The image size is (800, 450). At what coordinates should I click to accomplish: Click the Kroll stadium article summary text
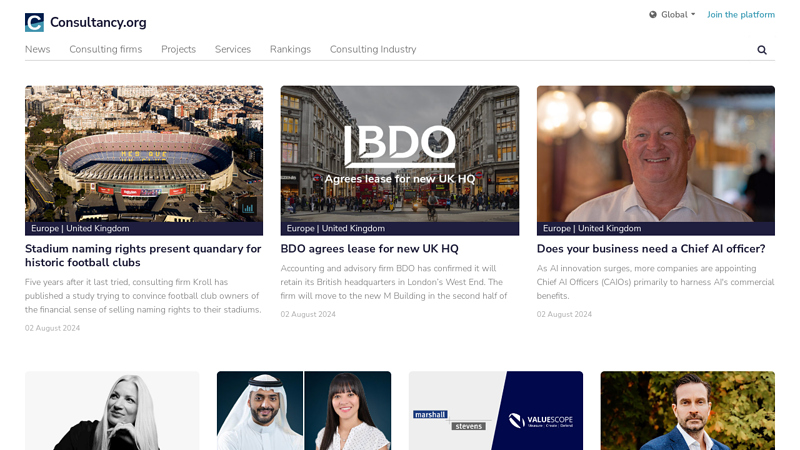(143, 296)
